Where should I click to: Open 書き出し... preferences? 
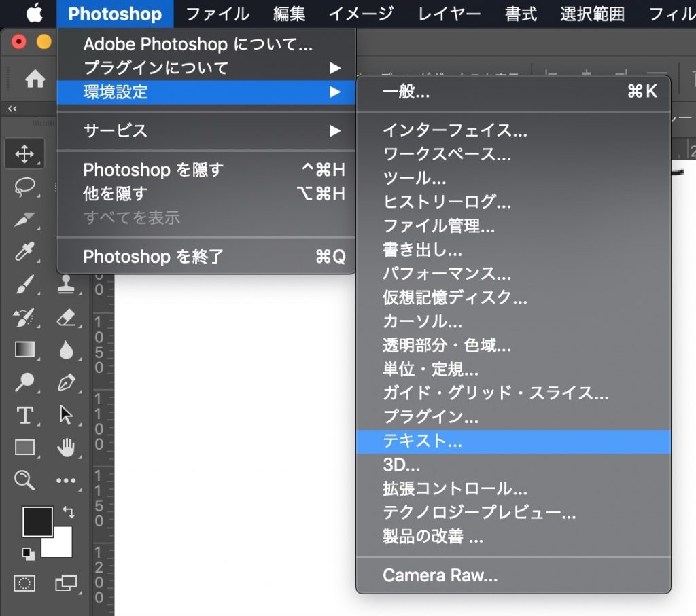click(514, 250)
